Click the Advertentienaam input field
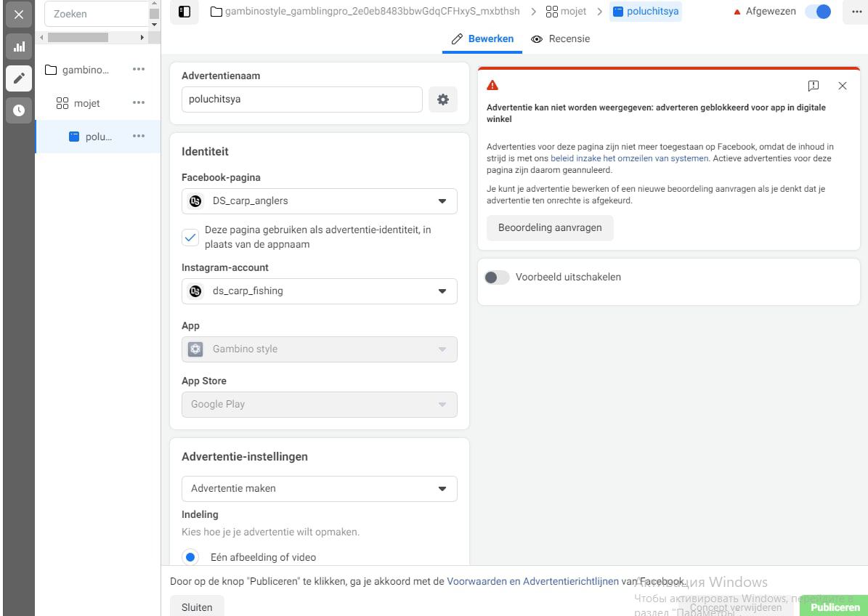This screenshot has height=616, width=868. pos(301,100)
